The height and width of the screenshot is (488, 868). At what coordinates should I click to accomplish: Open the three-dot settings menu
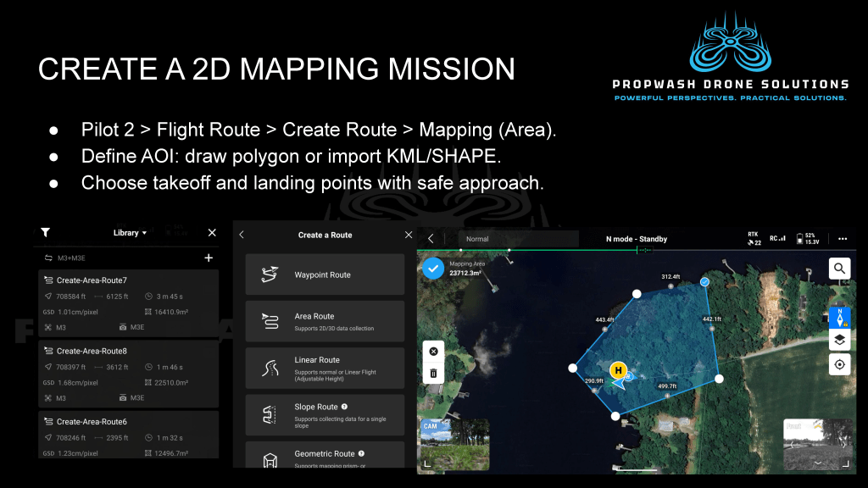tap(842, 239)
